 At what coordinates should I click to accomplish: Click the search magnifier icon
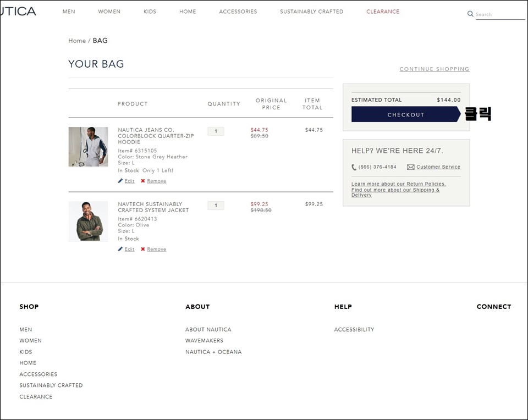(x=470, y=14)
